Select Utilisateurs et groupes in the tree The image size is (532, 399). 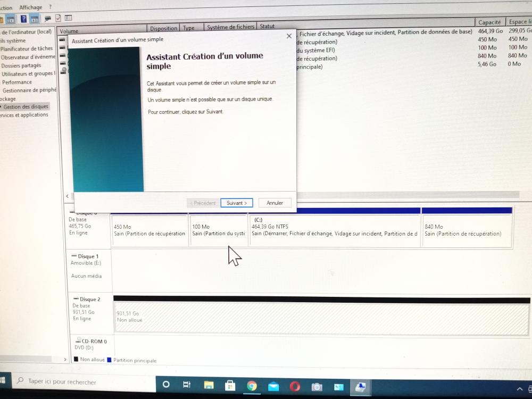(28, 73)
